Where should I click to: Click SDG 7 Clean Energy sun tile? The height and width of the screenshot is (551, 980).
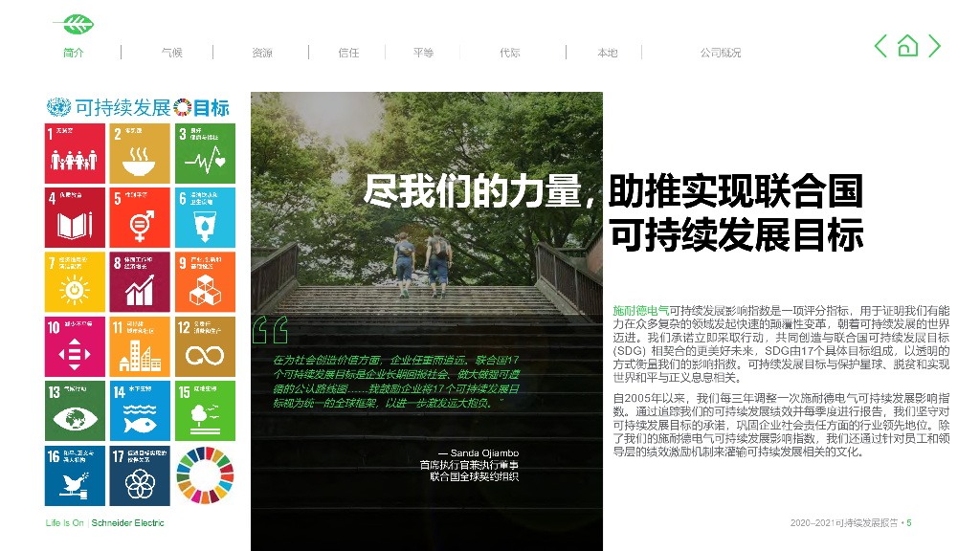pyautogui.click(x=75, y=282)
